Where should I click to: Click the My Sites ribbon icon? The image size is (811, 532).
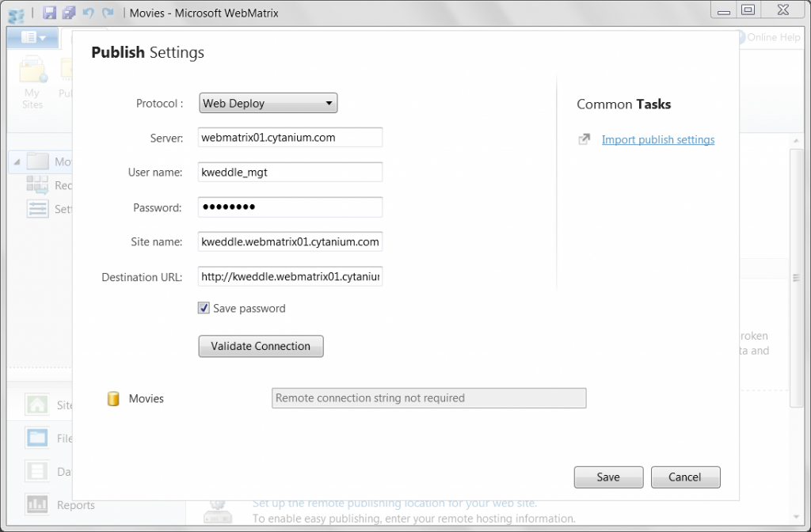point(32,71)
